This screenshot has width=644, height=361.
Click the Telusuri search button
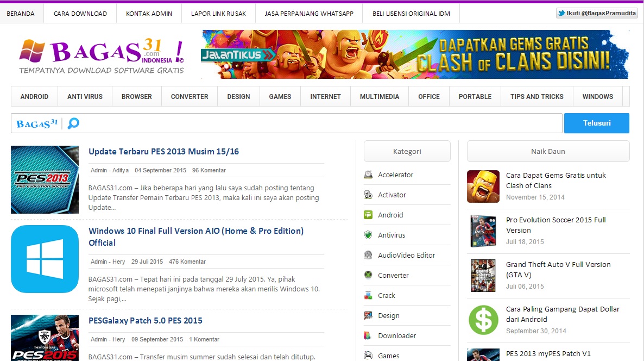[x=597, y=123]
